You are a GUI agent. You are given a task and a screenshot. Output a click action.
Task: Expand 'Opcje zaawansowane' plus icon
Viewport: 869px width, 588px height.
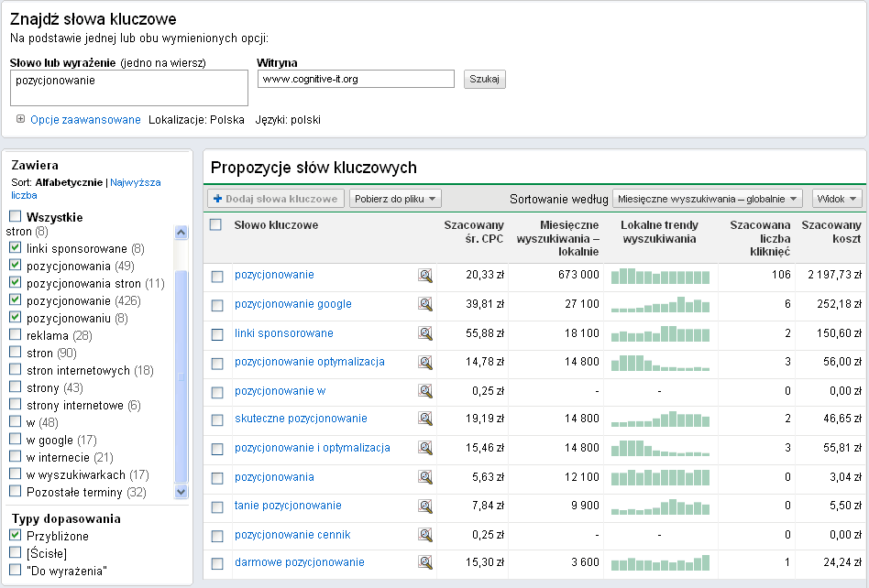pos(20,120)
